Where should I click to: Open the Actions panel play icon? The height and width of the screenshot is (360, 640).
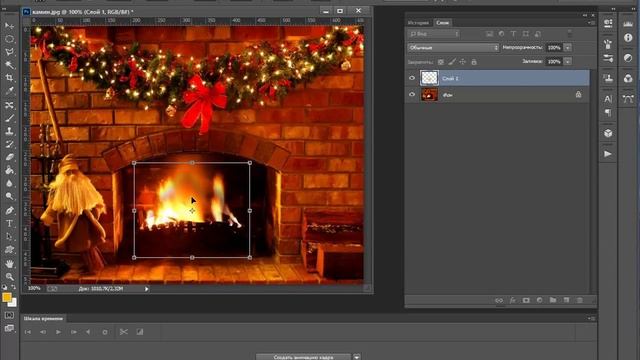[608, 154]
